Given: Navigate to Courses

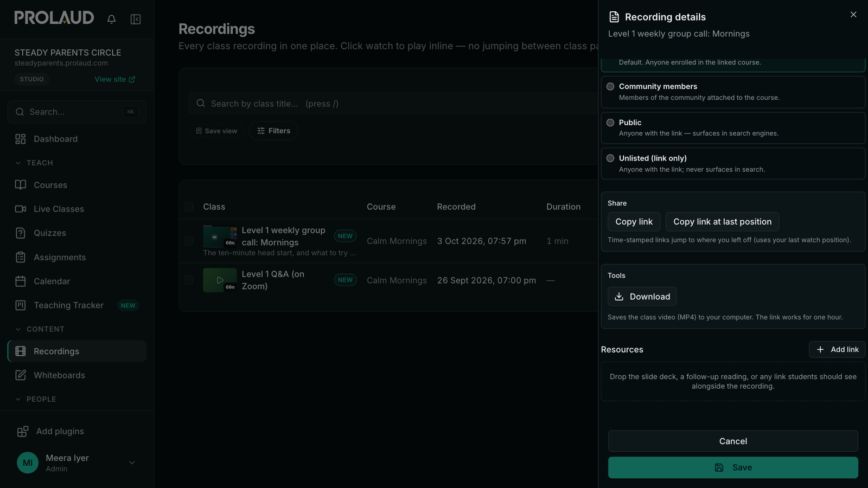Looking at the screenshot, I should click(x=77, y=185).
